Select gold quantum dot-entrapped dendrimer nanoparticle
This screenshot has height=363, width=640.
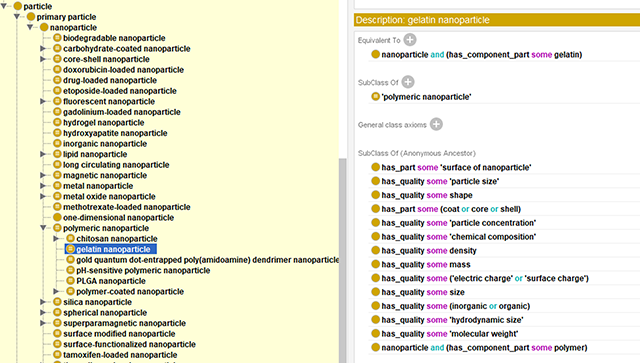coord(207,260)
